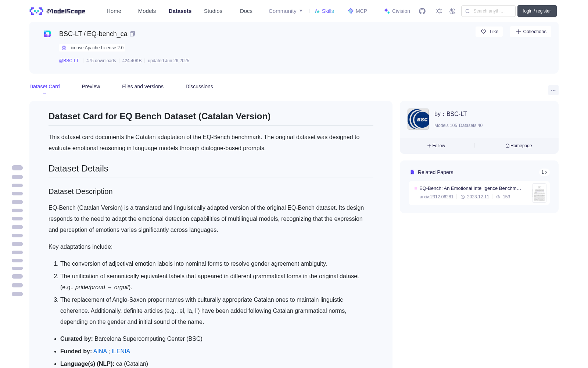Switch to the Preview tab
The image size is (588, 368).
tap(91, 86)
